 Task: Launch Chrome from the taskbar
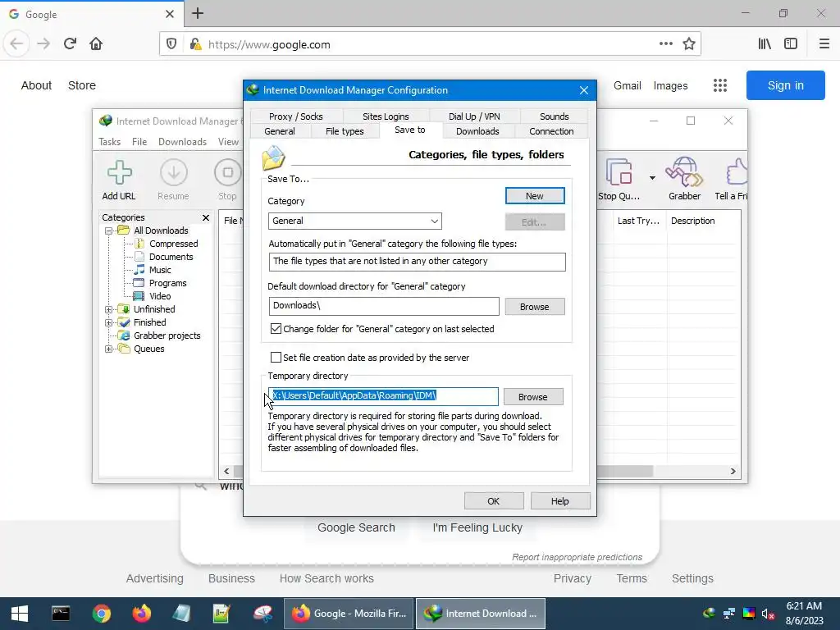click(101, 614)
